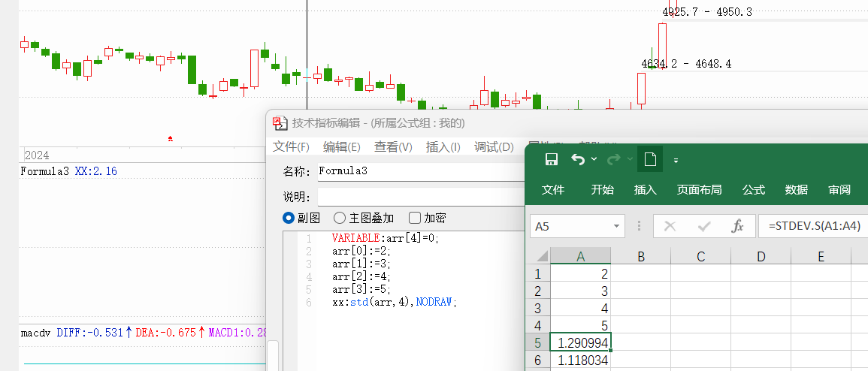The image size is (868, 371).
Task: Click the new blank document icon
Action: (650, 160)
